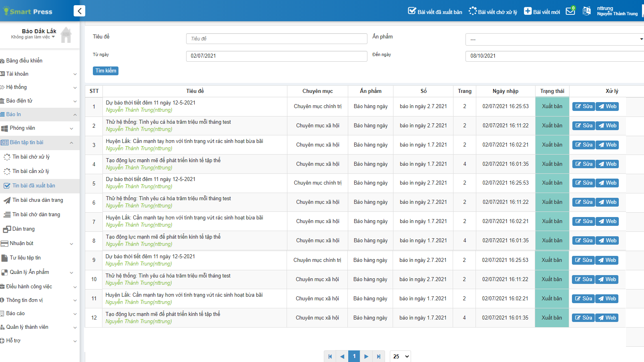Select page 1 in pagination
Screen dimensions: 644x362
coord(354,356)
